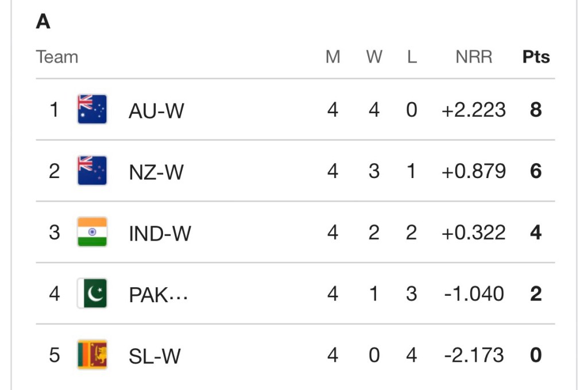The width and height of the screenshot is (588, 390).
Task: Click the W column header
Action: (374, 57)
